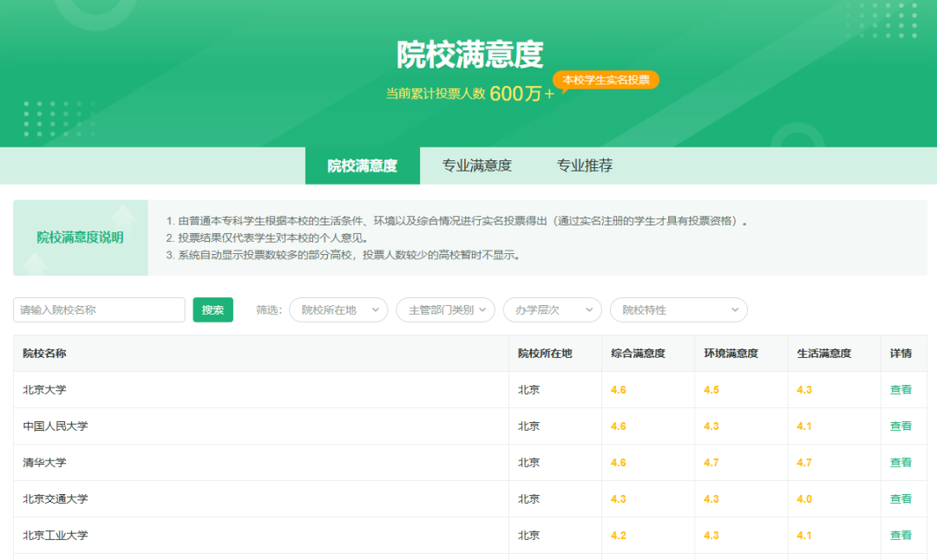Viewport: 937px width, 560px height.
Task: Select the 北京大学 name cell
Action: [261, 390]
